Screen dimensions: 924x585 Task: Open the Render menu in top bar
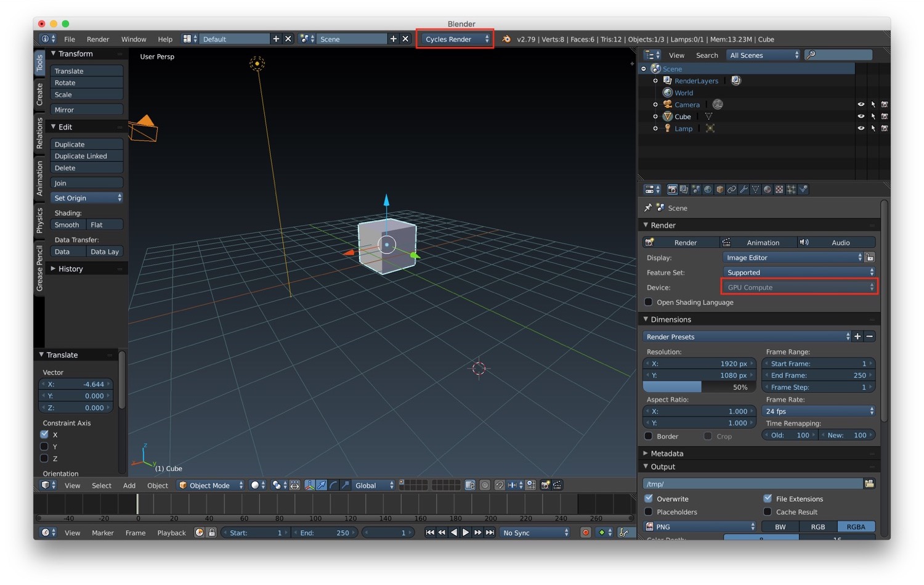98,39
